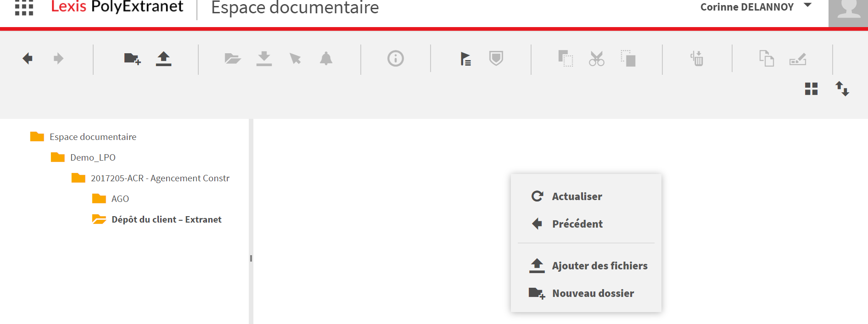Open the Corinne DELANNOY user dropdown arrow
This screenshot has height=324, width=868.
click(x=808, y=6)
